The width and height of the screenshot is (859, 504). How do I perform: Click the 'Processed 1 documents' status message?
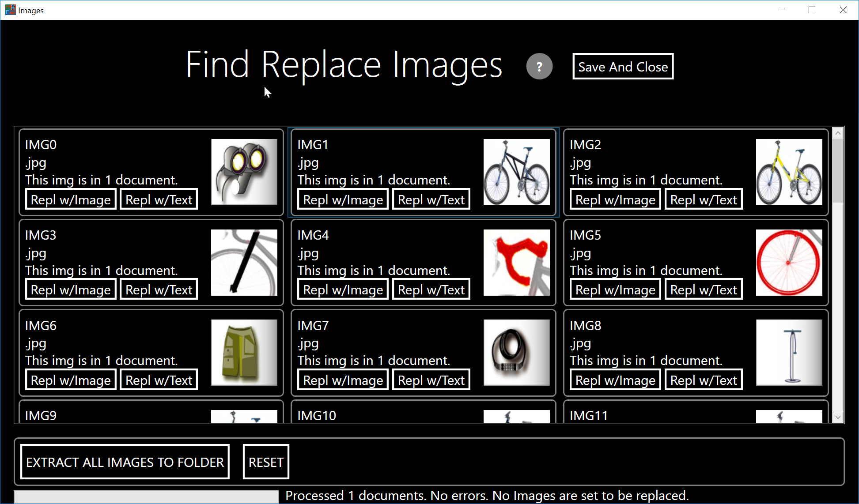487,496
